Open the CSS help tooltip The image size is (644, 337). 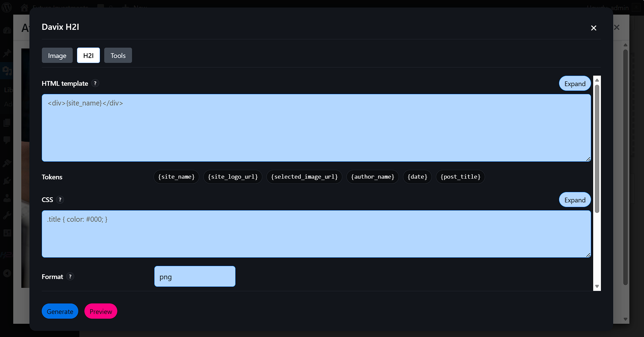(x=60, y=200)
